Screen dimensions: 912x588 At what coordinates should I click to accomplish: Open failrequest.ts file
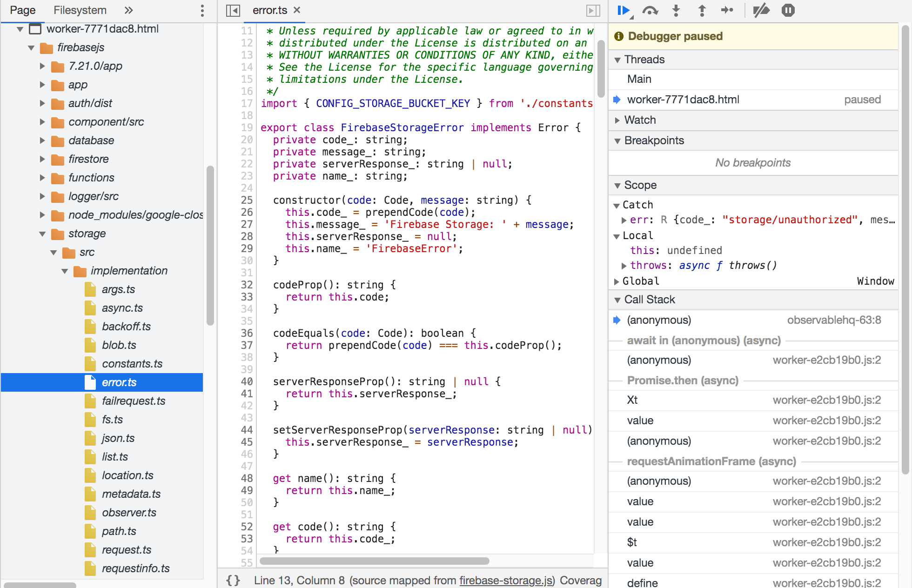pos(134,401)
